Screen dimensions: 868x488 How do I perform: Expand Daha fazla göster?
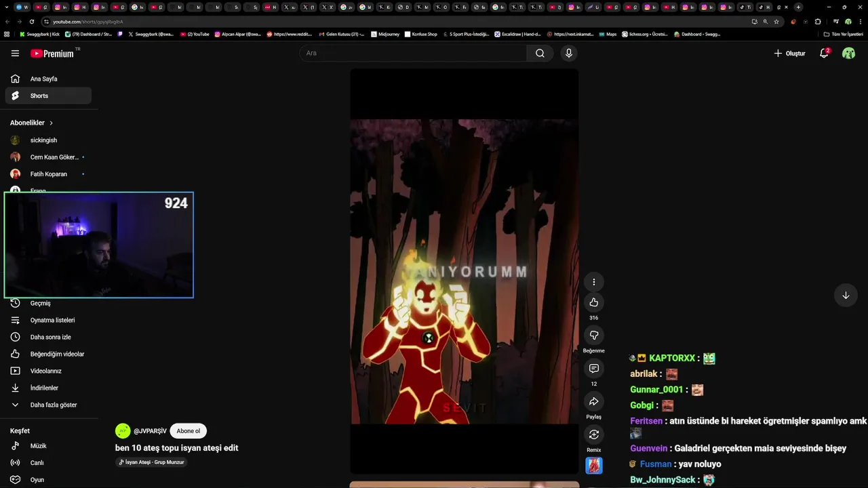tap(48, 405)
